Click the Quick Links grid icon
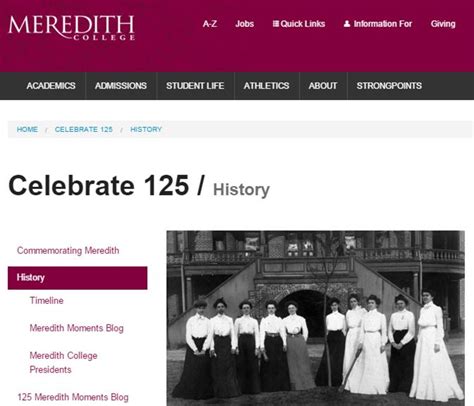 (x=275, y=24)
